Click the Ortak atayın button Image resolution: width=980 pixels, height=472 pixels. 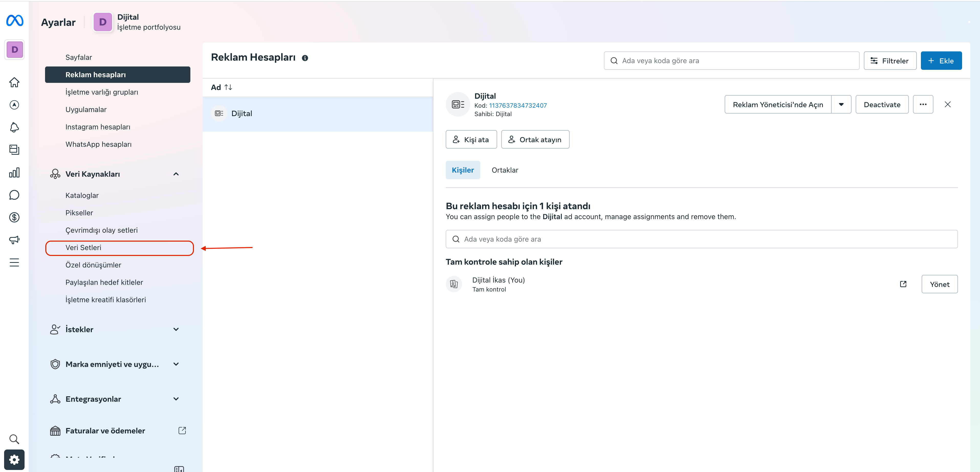click(x=535, y=139)
